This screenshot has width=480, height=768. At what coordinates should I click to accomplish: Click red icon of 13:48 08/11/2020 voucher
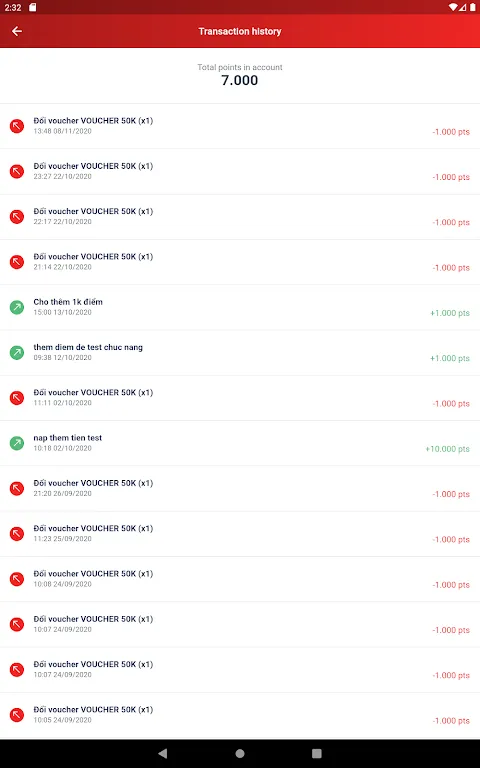(17, 126)
